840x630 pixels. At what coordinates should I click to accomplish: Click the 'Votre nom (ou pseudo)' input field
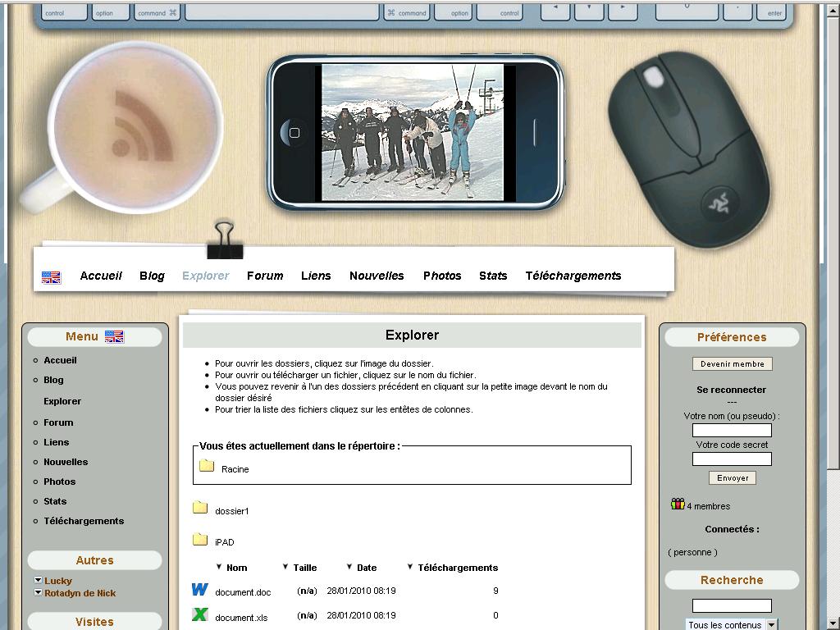(732, 430)
